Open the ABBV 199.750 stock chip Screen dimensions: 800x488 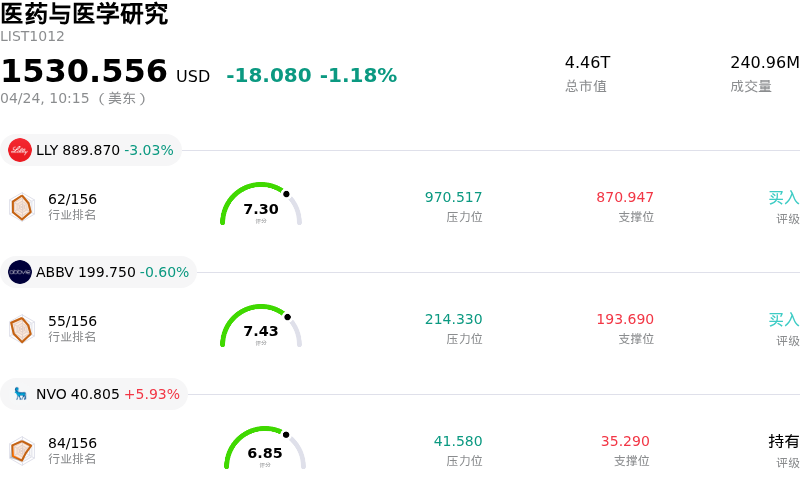[98, 272]
